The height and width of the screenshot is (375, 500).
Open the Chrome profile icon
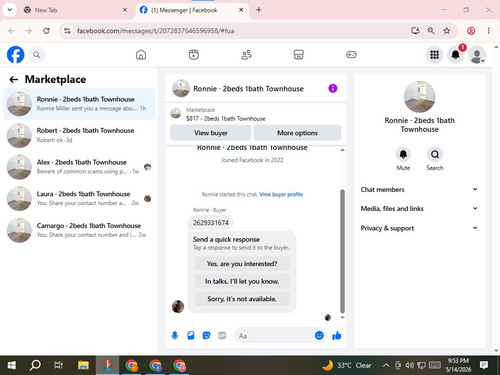tap(471, 31)
